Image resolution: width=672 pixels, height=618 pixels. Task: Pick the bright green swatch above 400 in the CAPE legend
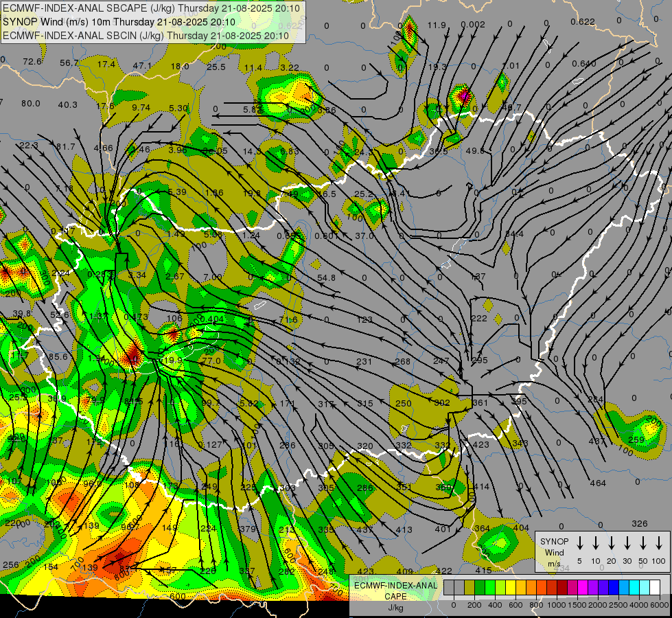point(490,588)
